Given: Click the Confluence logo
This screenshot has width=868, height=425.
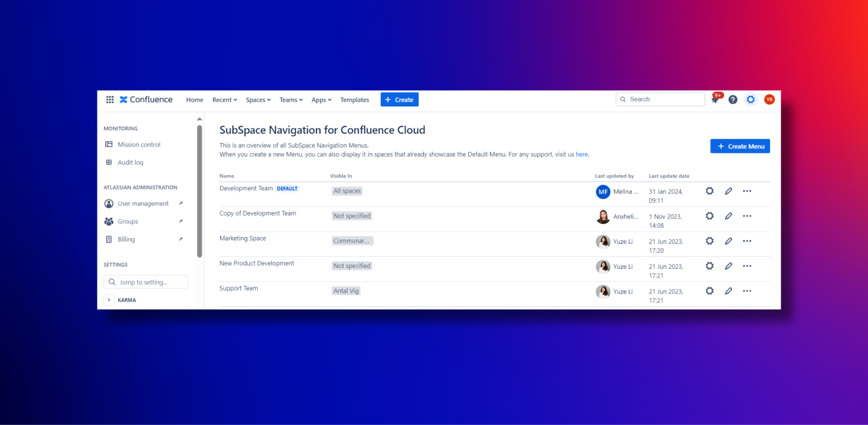Looking at the screenshot, I should tap(146, 100).
